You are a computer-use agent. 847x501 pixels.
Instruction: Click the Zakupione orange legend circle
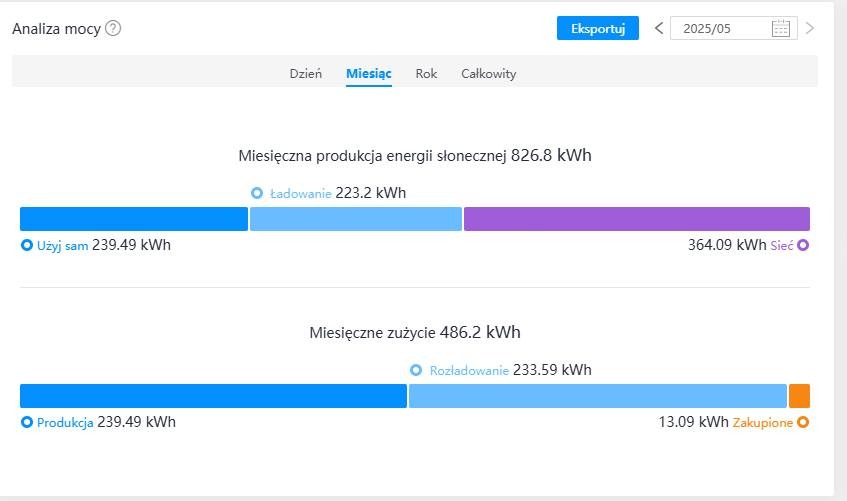[803, 422]
